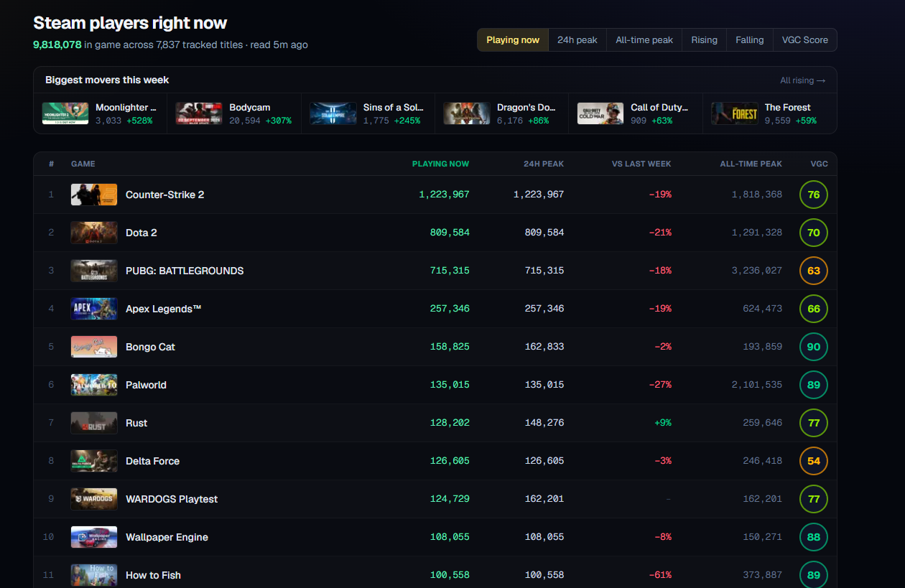Switch to the Rising tab
The height and width of the screenshot is (588, 905).
pyautogui.click(x=704, y=40)
